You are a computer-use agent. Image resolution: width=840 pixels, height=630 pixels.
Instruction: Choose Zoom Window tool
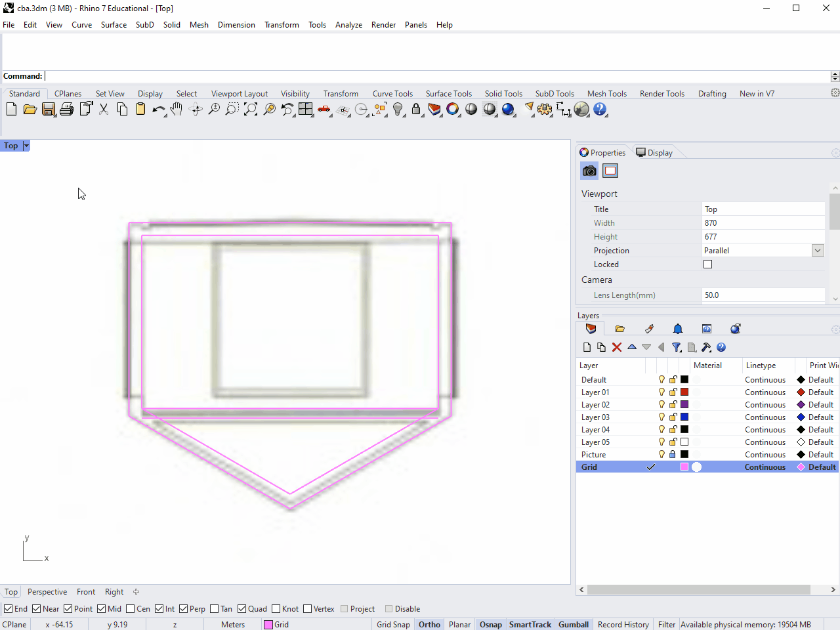(232, 110)
